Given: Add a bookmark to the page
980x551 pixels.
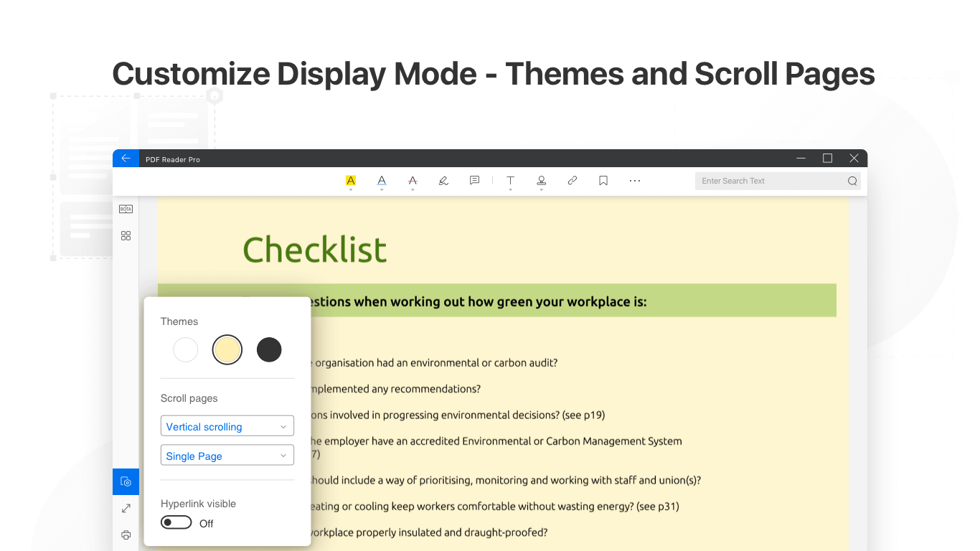Looking at the screenshot, I should pos(603,181).
